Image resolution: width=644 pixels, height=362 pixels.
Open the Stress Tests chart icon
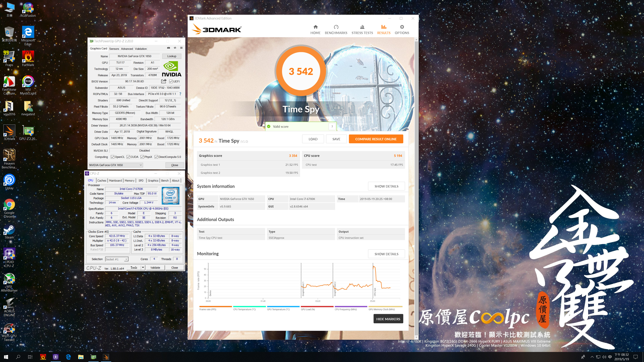(x=362, y=27)
